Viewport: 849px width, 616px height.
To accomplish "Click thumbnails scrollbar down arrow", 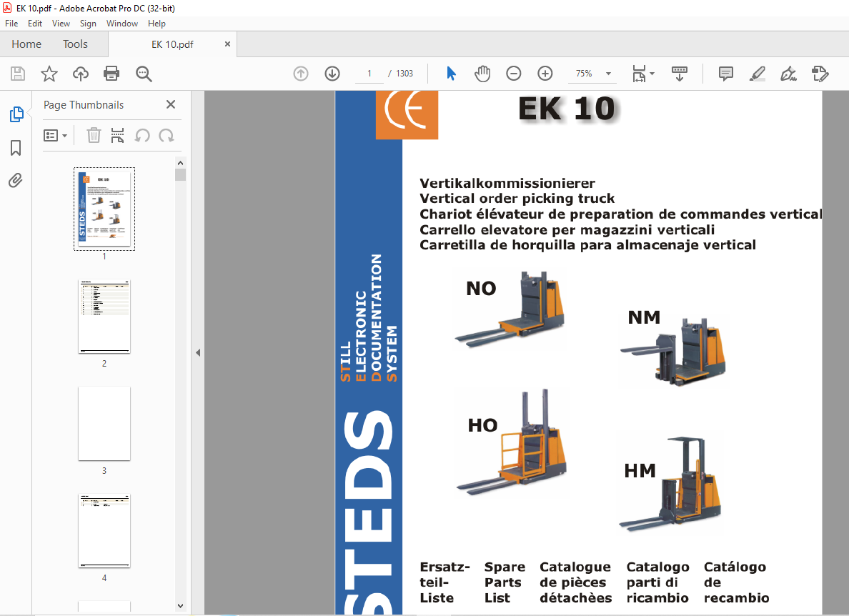I will 180,606.
